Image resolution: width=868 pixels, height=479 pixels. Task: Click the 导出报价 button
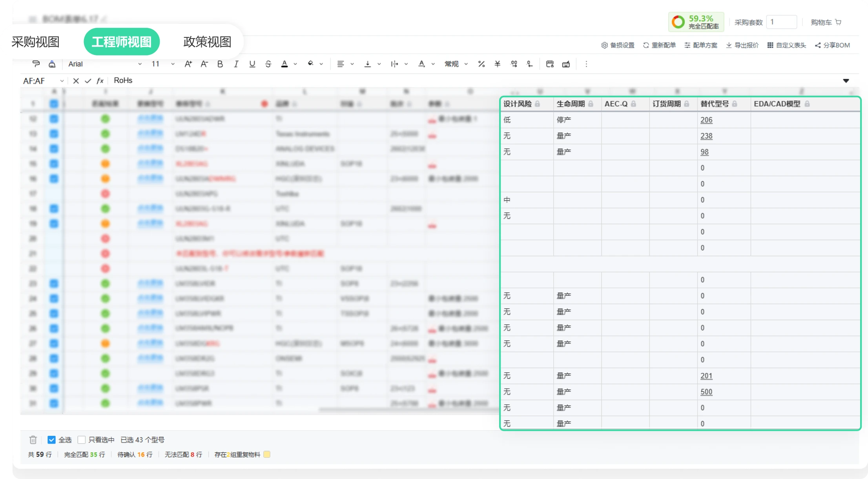click(742, 45)
